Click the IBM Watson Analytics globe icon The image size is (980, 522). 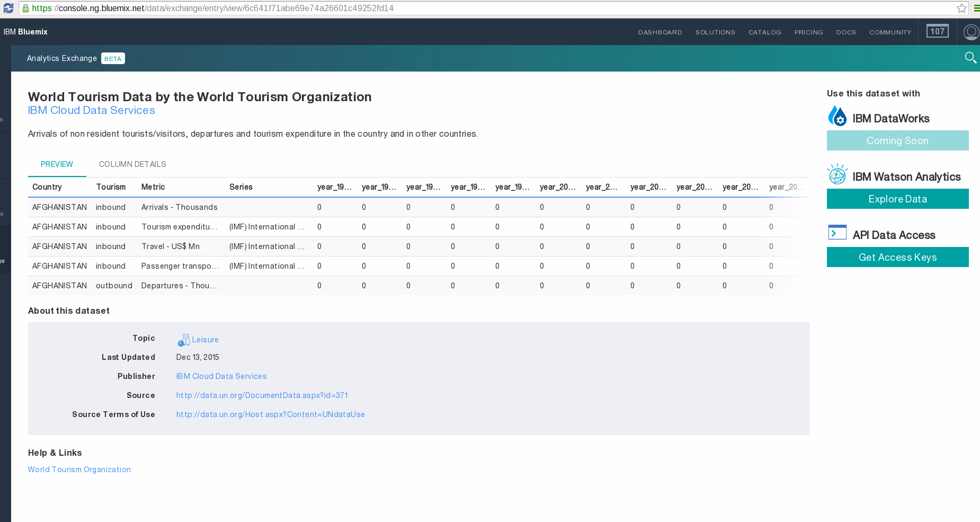pos(837,174)
